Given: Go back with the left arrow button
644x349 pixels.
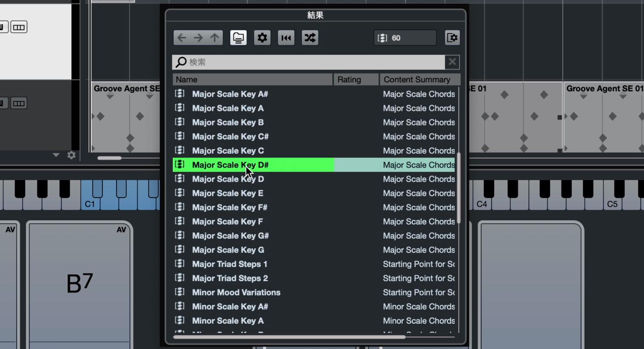Looking at the screenshot, I should point(182,38).
